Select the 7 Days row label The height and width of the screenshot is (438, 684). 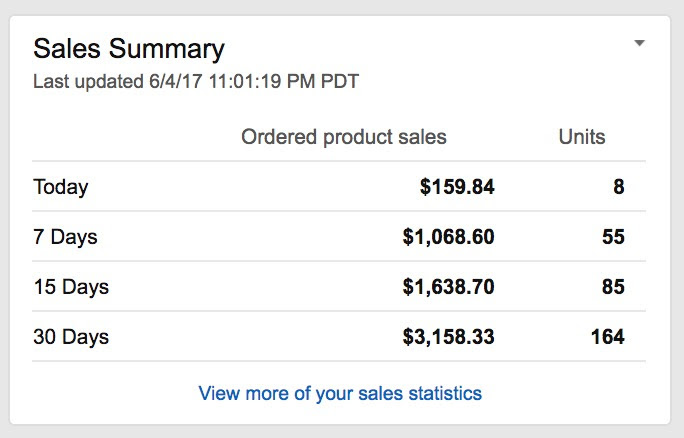(x=65, y=237)
